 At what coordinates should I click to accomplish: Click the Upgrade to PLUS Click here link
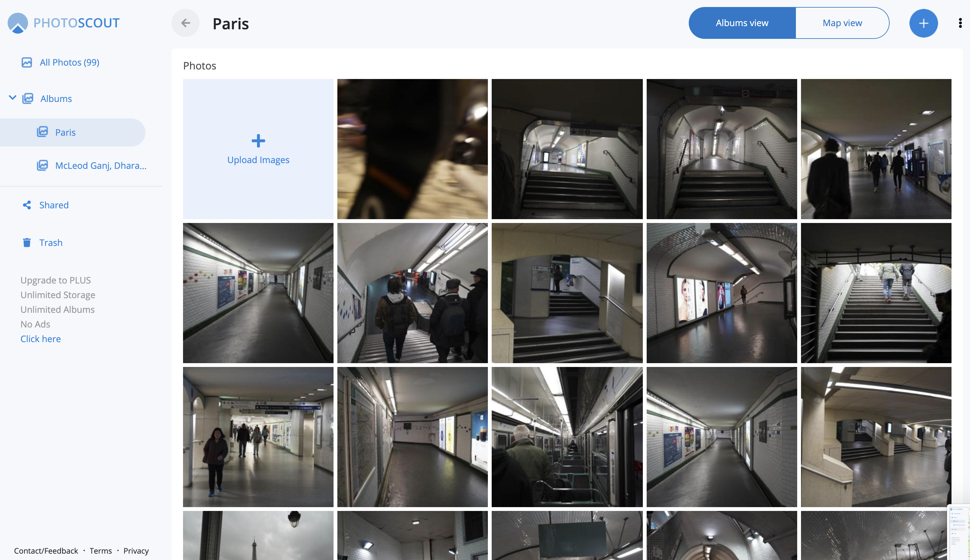(x=40, y=339)
